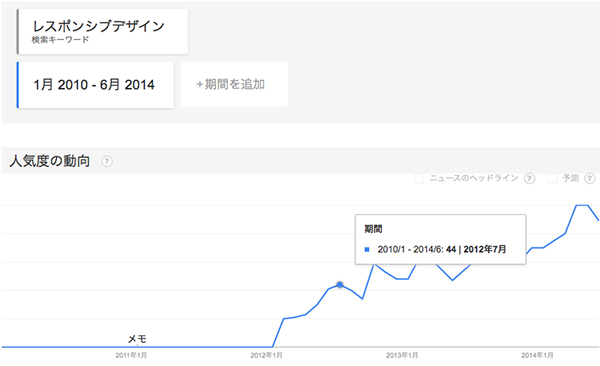Viewport: 600px width, 366px height.
Task: Click the blue data point on the graph
Action: 339,285
